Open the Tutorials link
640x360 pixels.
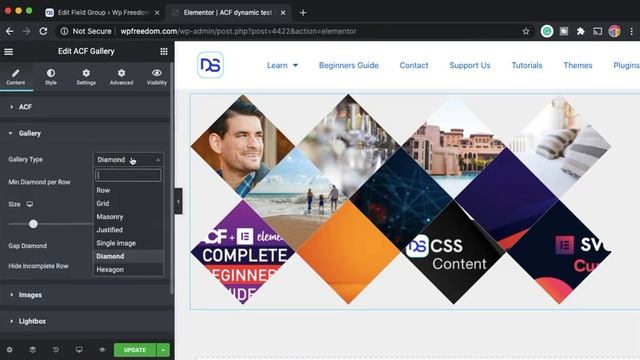527,65
